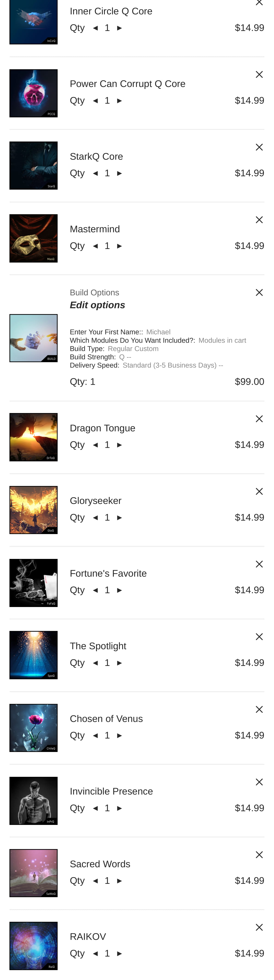Click the Gloryseeker product thumbnail
This screenshot has width=274, height=980.
tap(34, 510)
